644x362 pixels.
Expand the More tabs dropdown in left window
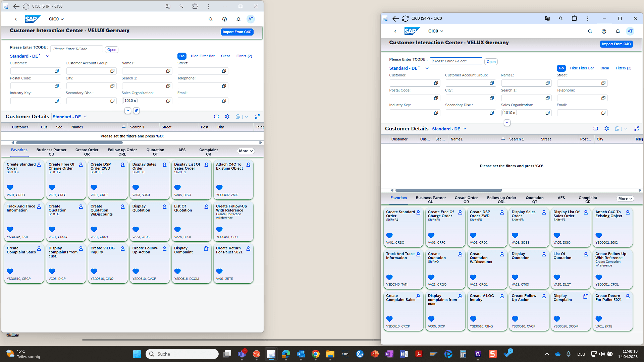pyautogui.click(x=246, y=151)
